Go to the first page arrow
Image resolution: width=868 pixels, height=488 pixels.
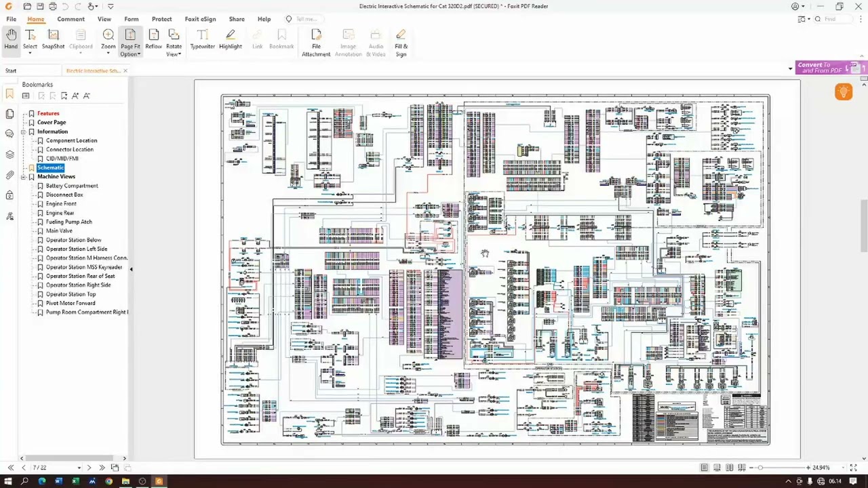click(11, 468)
